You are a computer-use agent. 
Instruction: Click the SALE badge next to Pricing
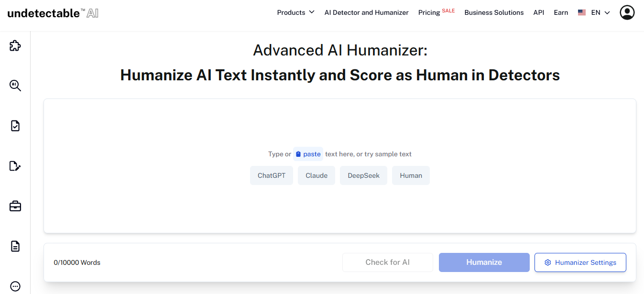(448, 11)
